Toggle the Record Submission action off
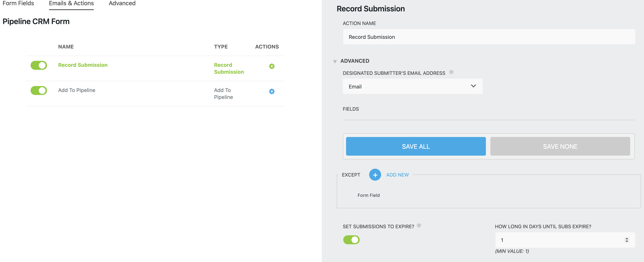644x262 pixels. tap(39, 65)
